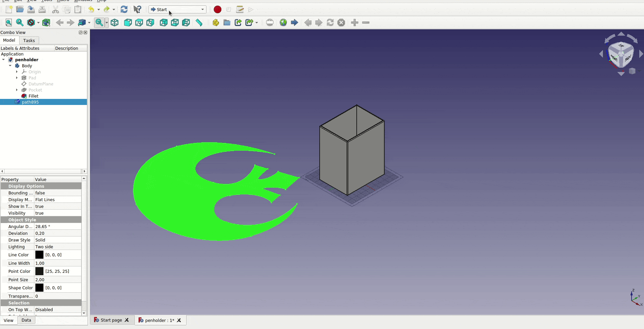Switch to the Start page document tab

tap(111, 320)
